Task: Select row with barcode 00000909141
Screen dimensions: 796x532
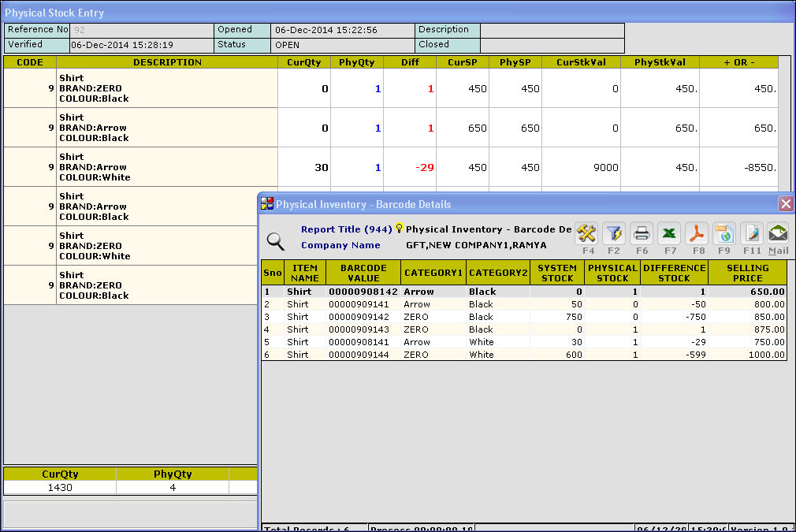Action: 358,304
